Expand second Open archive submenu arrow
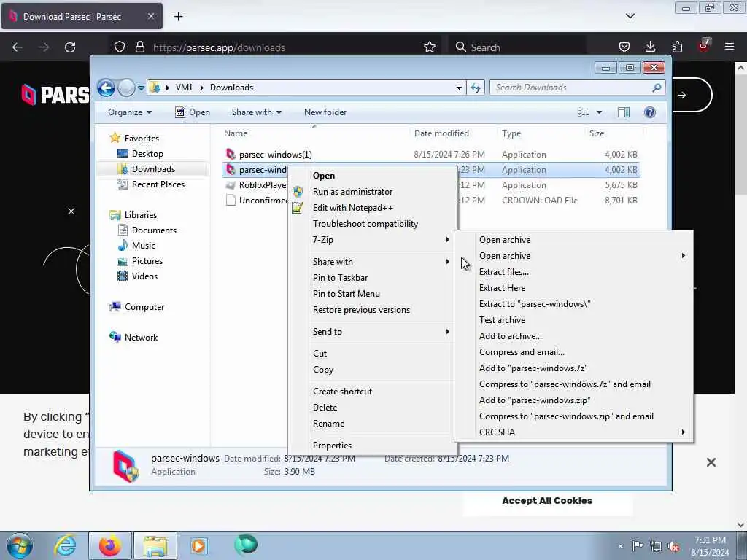Image resolution: width=747 pixels, height=560 pixels. pyautogui.click(x=683, y=256)
